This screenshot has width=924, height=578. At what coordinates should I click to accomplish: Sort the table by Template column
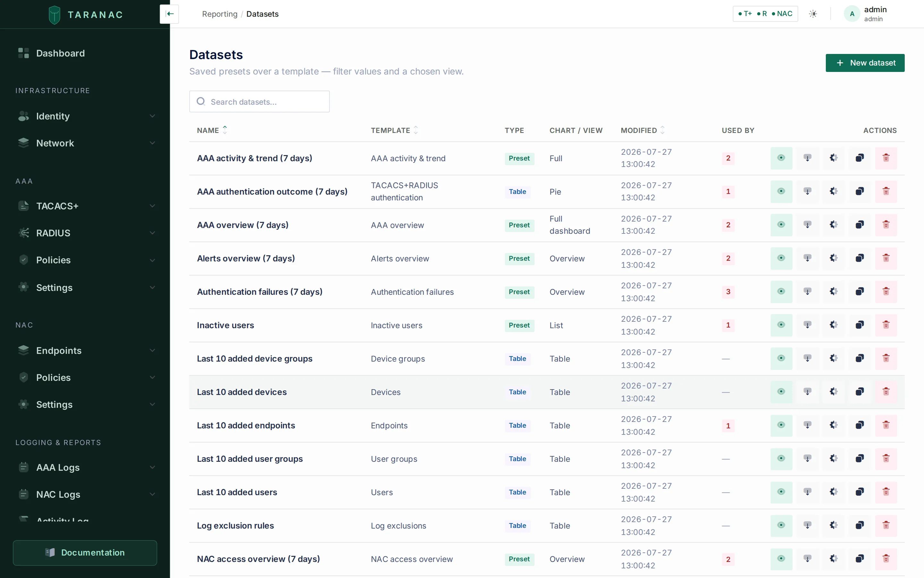tap(394, 130)
